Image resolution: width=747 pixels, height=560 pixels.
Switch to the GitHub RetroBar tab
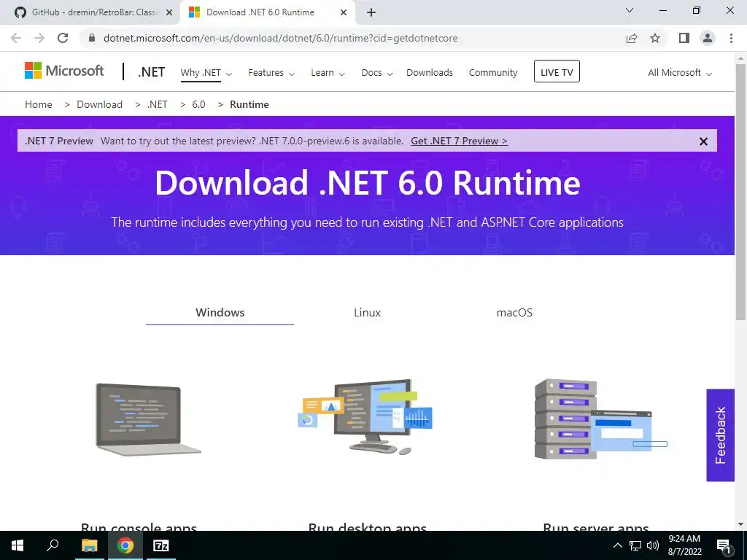[90, 12]
